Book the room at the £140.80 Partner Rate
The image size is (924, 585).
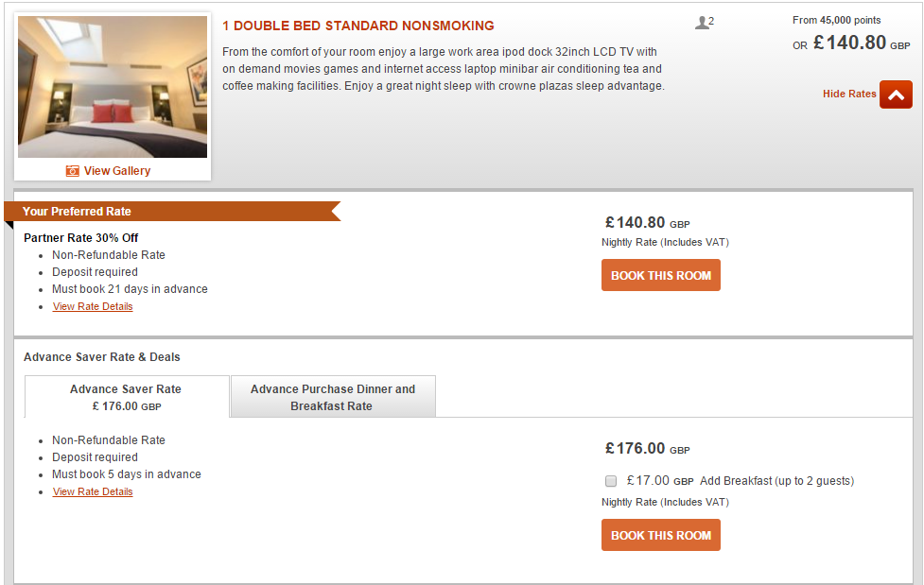pos(660,275)
